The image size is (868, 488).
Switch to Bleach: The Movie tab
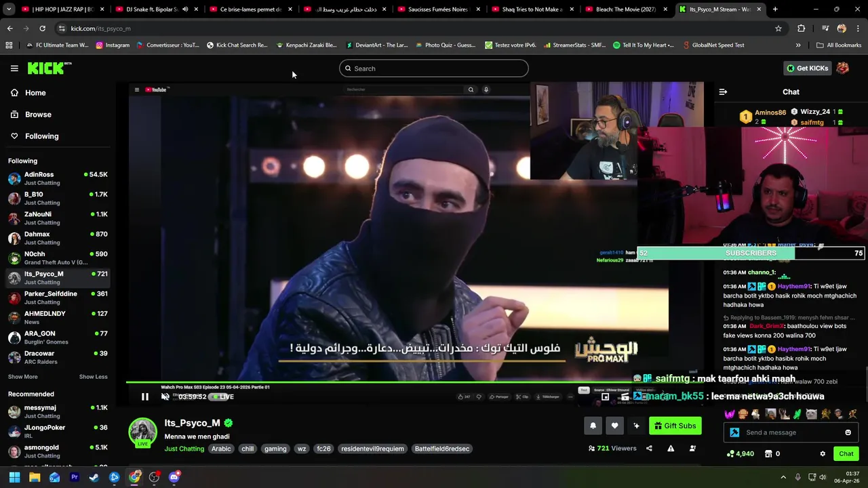[x=626, y=9]
